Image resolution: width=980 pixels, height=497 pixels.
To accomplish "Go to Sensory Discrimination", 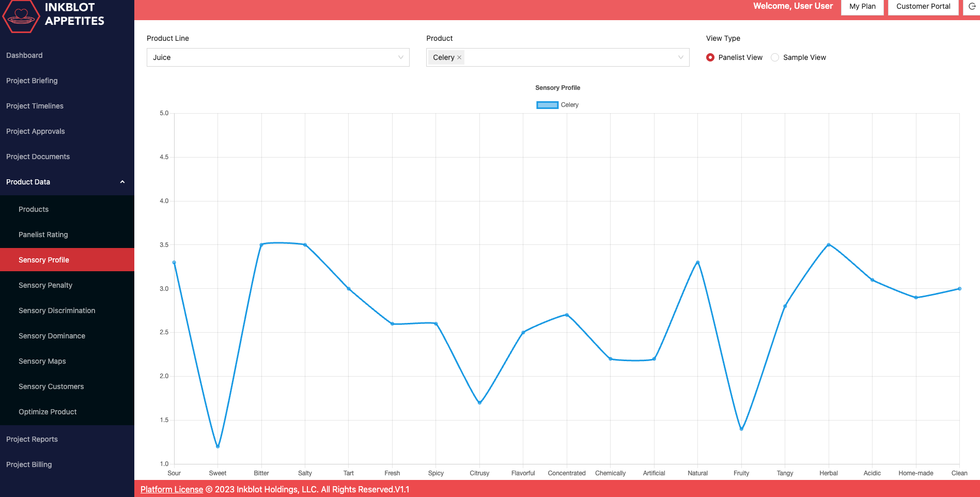I will (57, 310).
